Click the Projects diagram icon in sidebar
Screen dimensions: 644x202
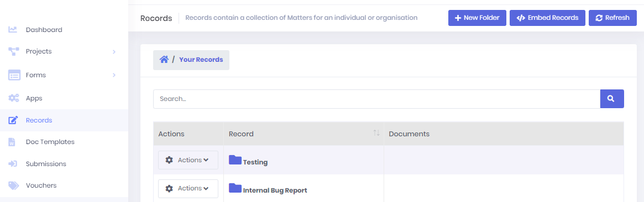(14, 52)
